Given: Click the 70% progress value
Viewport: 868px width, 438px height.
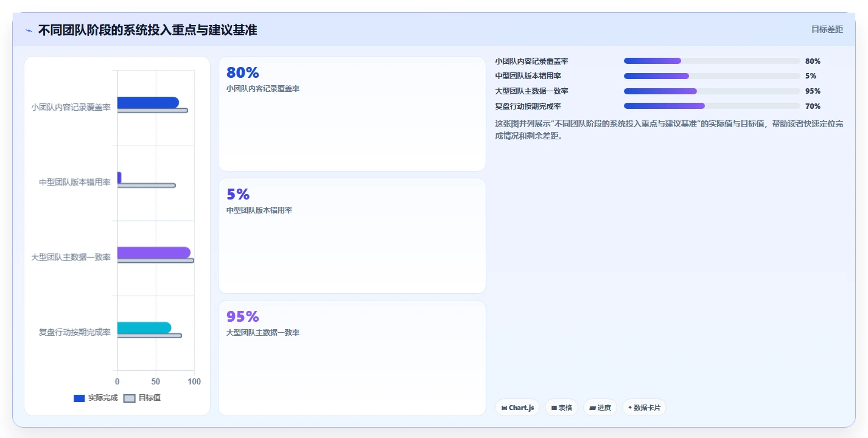Looking at the screenshot, I should (813, 106).
